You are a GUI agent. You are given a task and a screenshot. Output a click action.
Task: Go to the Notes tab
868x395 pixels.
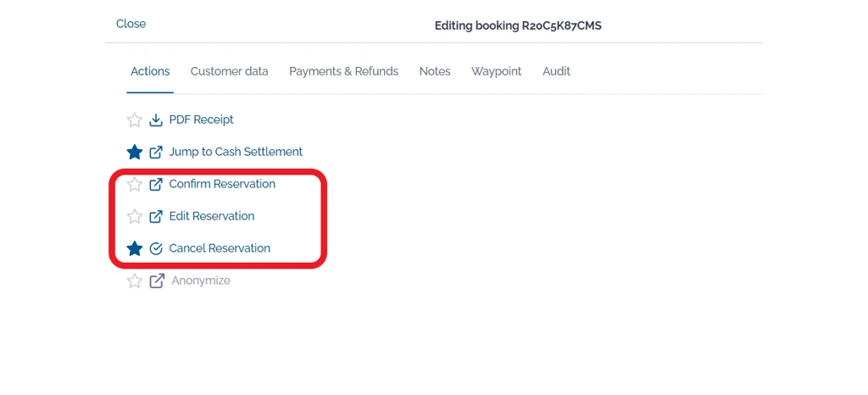coord(435,71)
